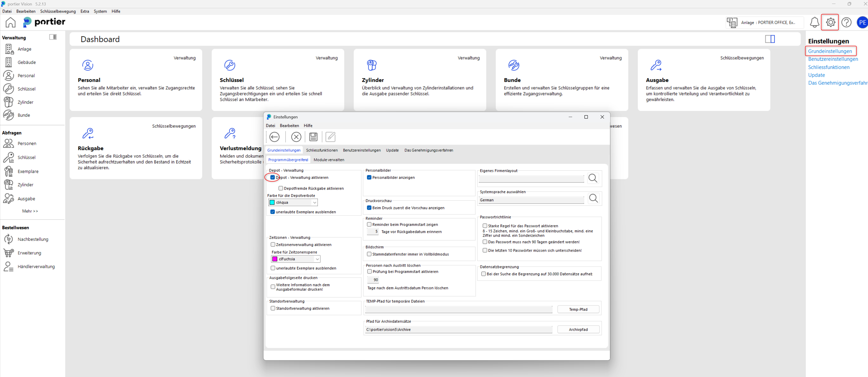
Task: Click the home icon in header
Action: 10,22
